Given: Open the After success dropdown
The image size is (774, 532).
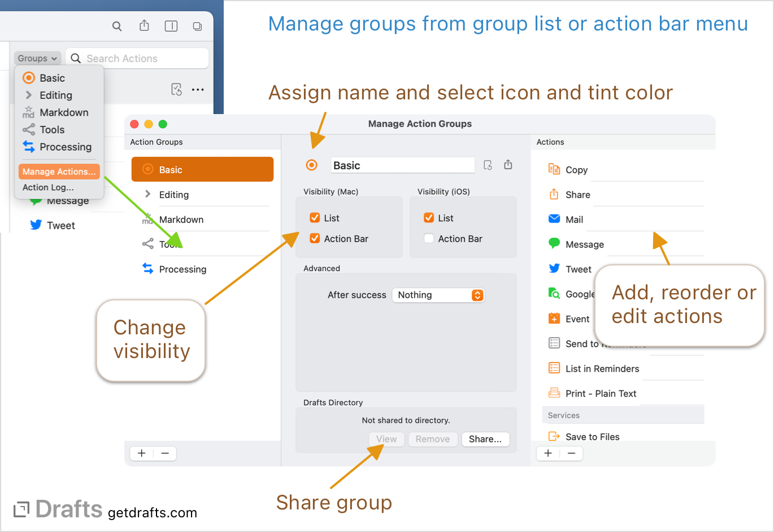Looking at the screenshot, I should 438,295.
